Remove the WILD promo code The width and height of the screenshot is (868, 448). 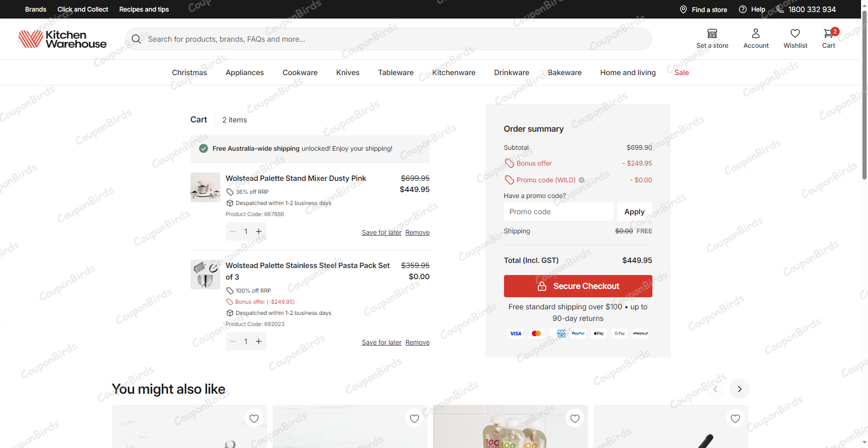pyautogui.click(x=581, y=180)
